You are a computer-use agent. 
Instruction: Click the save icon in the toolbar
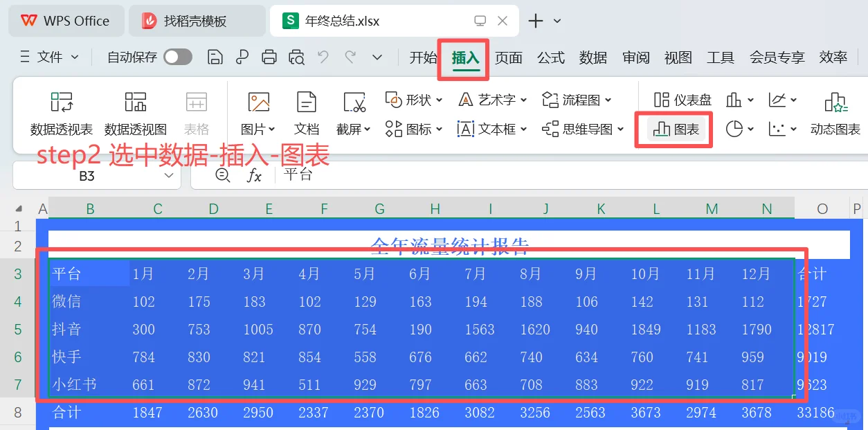[215, 57]
